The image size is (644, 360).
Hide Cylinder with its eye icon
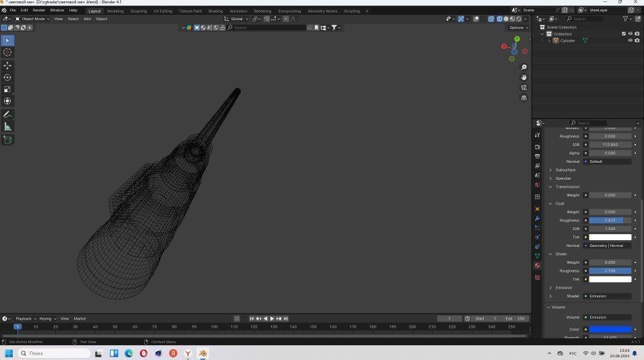630,40
